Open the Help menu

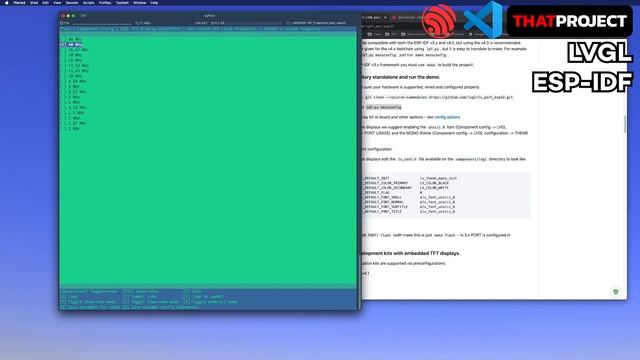(x=154, y=2)
